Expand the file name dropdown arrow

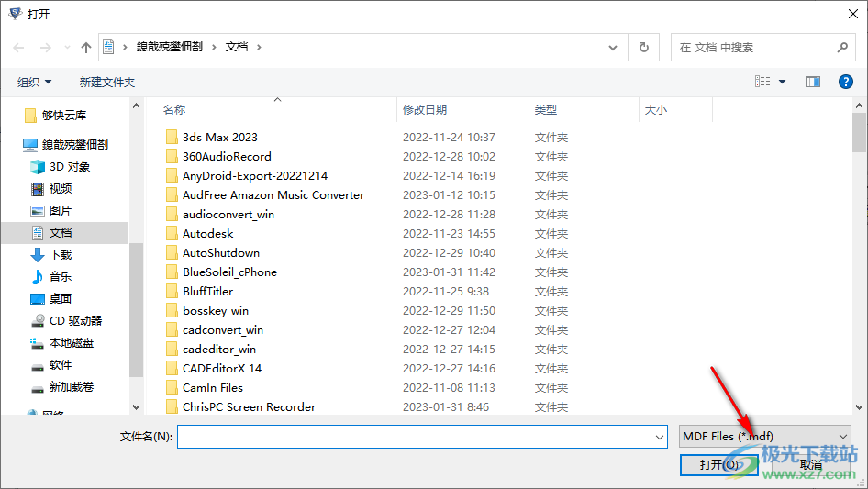tap(660, 437)
